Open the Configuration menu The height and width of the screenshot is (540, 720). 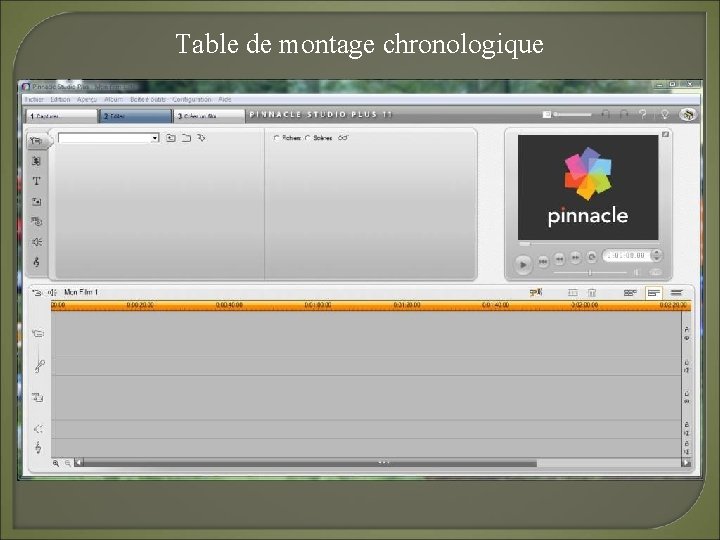192,100
